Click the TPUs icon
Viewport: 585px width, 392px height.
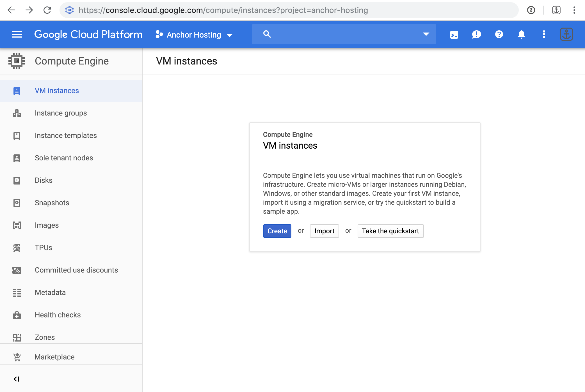pyautogui.click(x=17, y=248)
